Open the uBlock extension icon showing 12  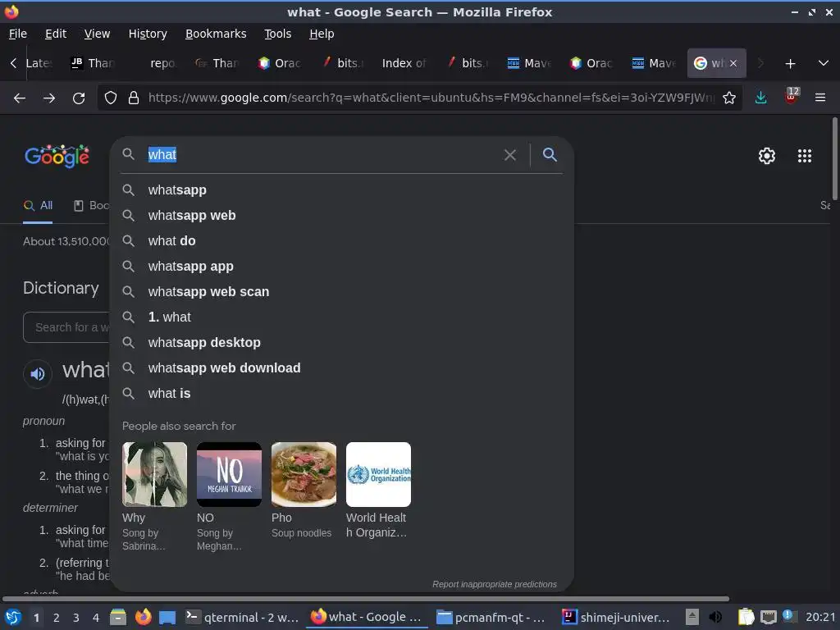(x=791, y=97)
